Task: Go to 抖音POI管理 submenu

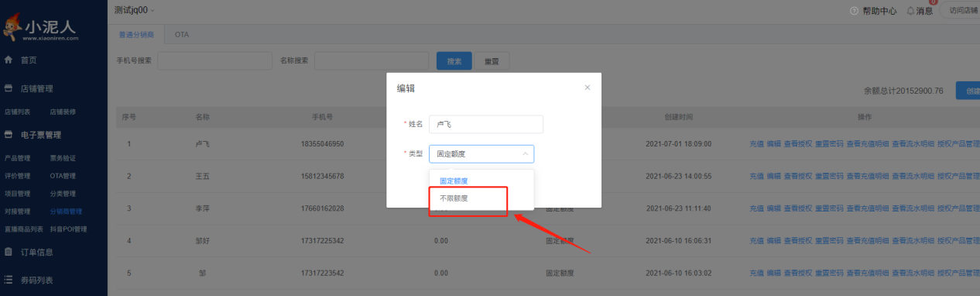Action: (x=68, y=229)
